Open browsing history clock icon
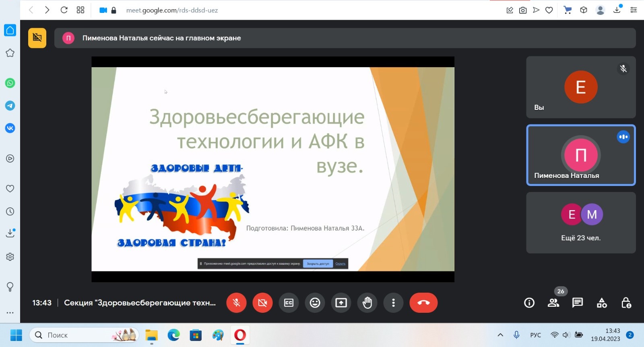The height and width of the screenshot is (347, 644). point(10,211)
